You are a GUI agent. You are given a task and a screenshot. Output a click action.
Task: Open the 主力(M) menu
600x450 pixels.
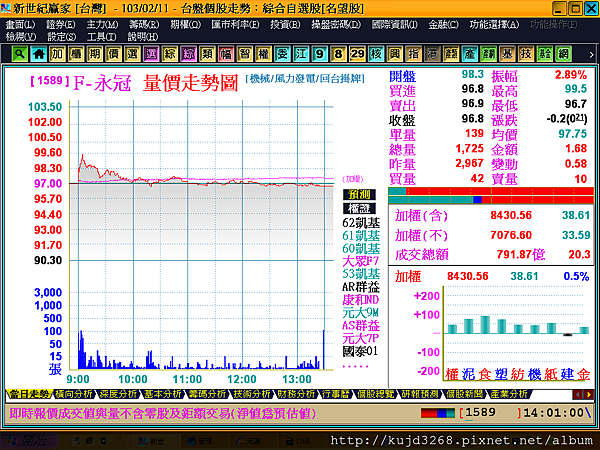[102, 25]
